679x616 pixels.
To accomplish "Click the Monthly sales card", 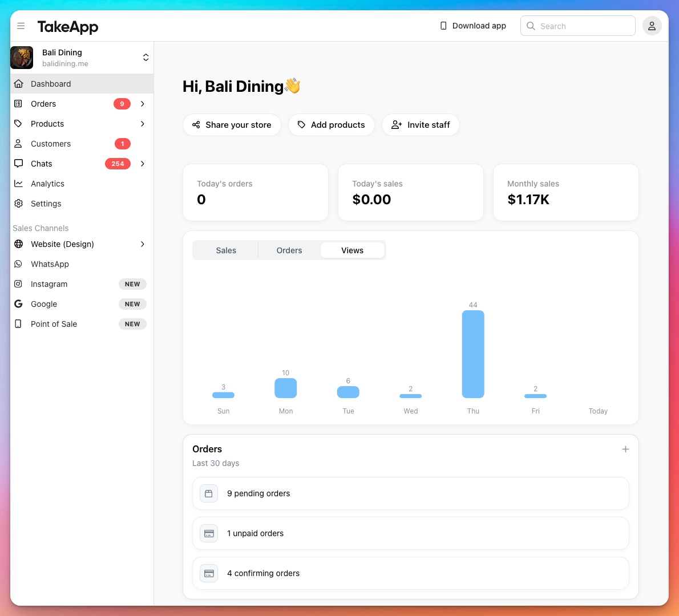I will 565,192.
